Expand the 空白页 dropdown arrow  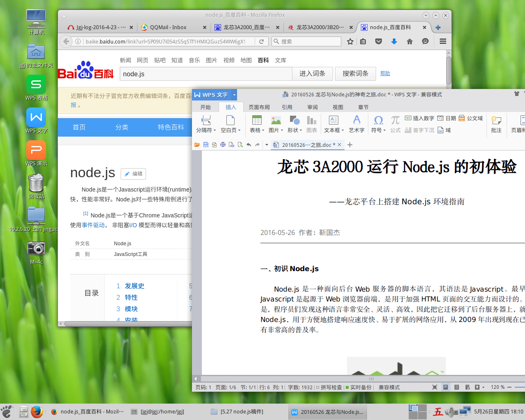(239, 130)
